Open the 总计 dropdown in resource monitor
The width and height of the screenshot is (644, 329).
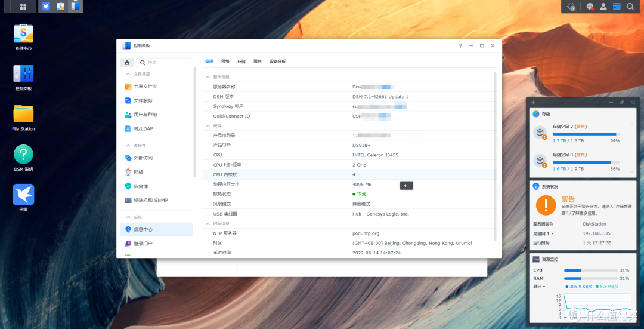[539, 286]
